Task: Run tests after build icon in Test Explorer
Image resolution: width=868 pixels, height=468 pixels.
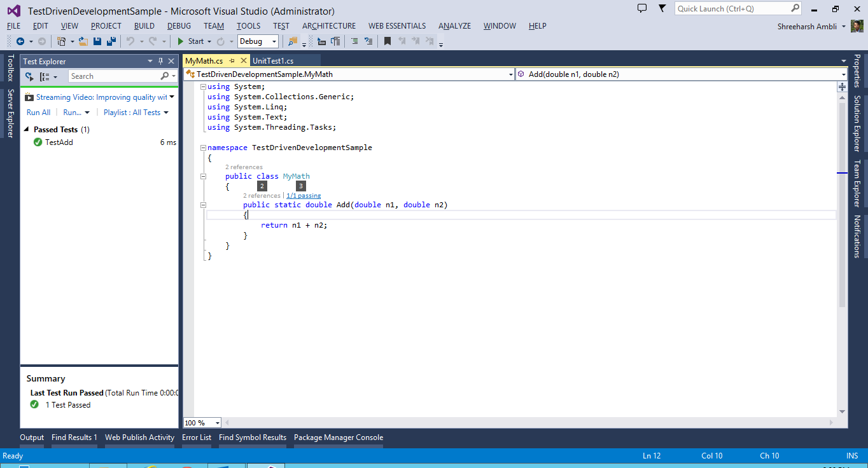Action: point(29,76)
